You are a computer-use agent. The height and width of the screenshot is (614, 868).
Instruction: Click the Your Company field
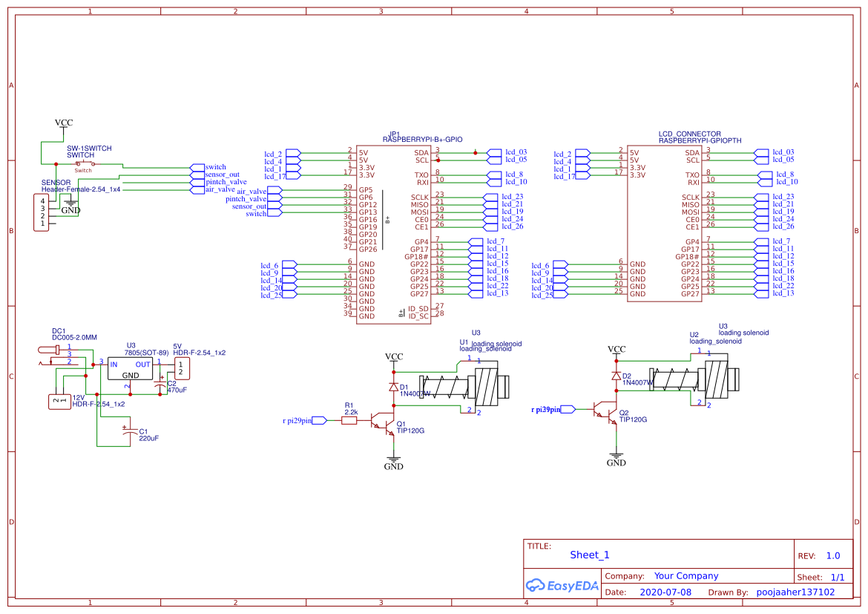(686, 575)
